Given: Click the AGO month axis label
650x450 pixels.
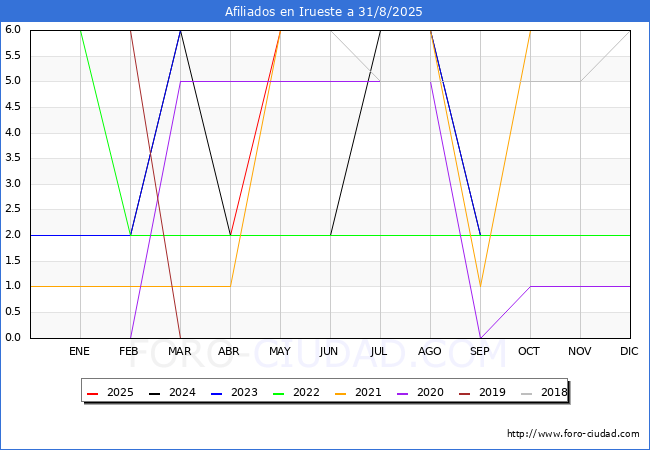Looking at the screenshot, I should pos(430,351).
